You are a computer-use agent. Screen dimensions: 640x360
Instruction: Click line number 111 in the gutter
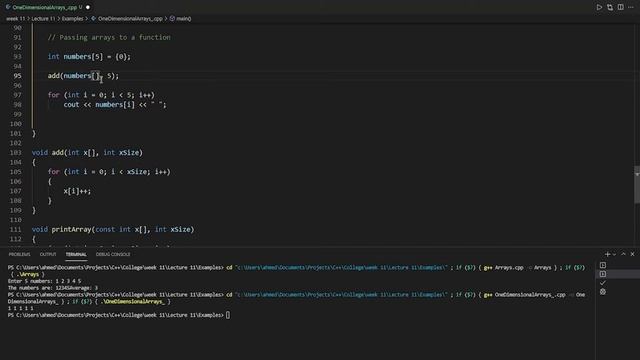[16, 229]
